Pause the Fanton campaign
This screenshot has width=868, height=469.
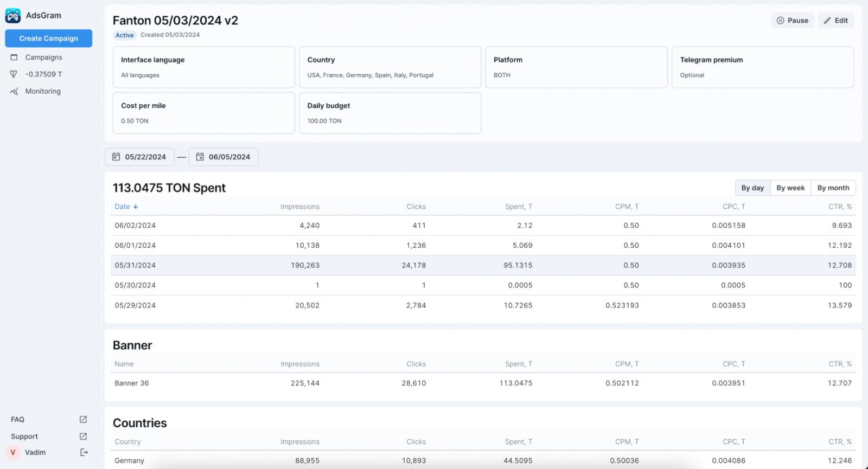coord(792,21)
